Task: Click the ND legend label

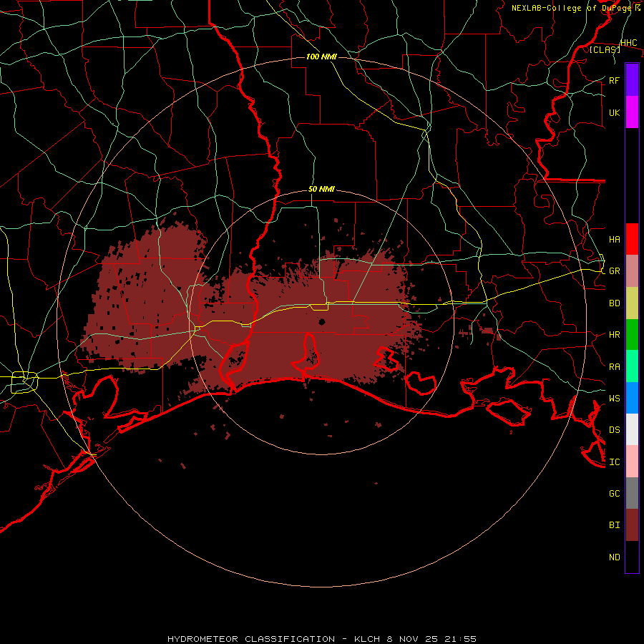Action: pyautogui.click(x=615, y=557)
